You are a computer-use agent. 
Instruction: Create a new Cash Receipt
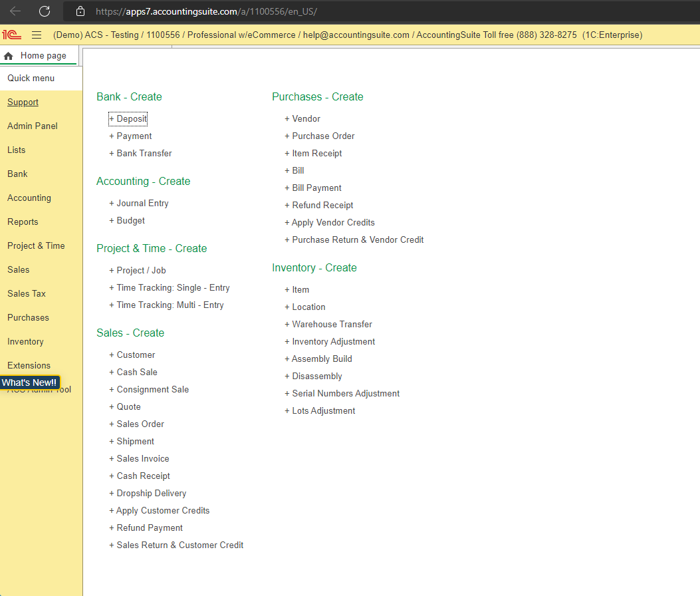[140, 476]
